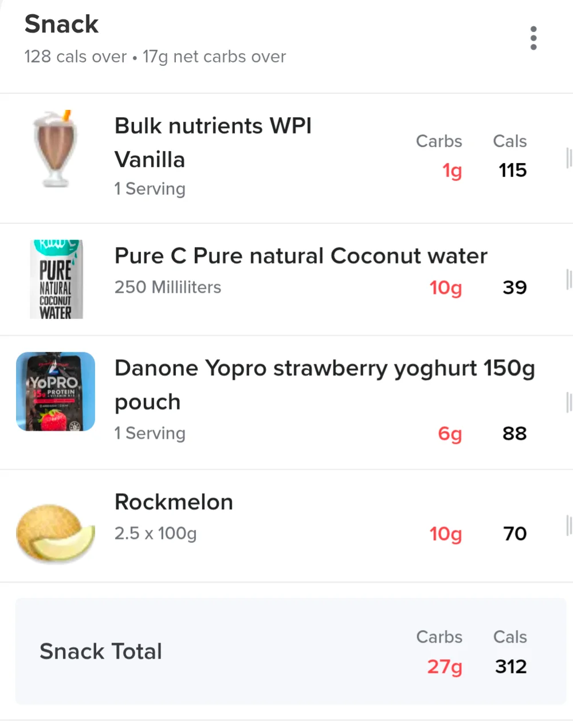Tap the rockmelon fruit icon
Image resolution: width=573 pixels, height=728 pixels.
(56, 533)
